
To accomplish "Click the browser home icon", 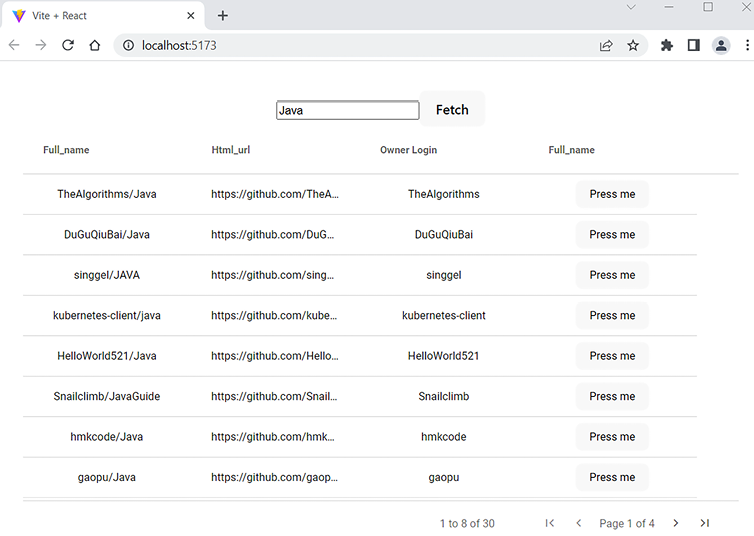I will pyautogui.click(x=94, y=45).
